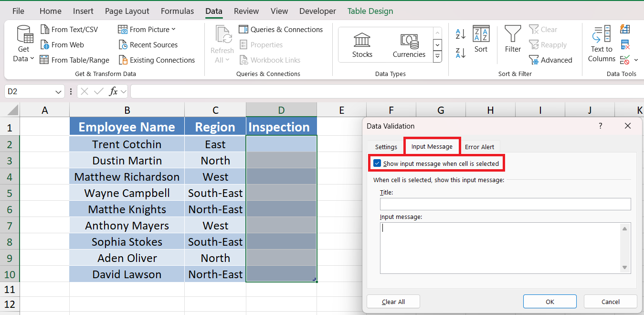Sort A to Z ascending
Viewport: 644px width, 315px height.
coord(461,33)
